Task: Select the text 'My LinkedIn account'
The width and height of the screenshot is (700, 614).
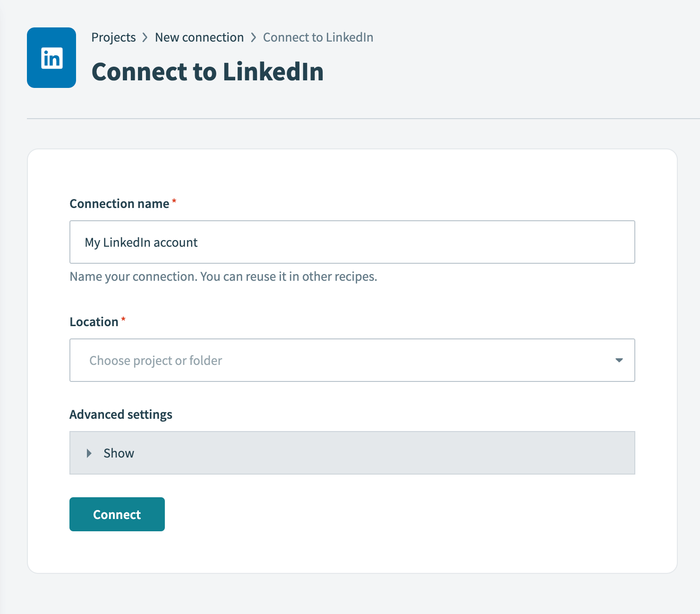Action: (140, 242)
